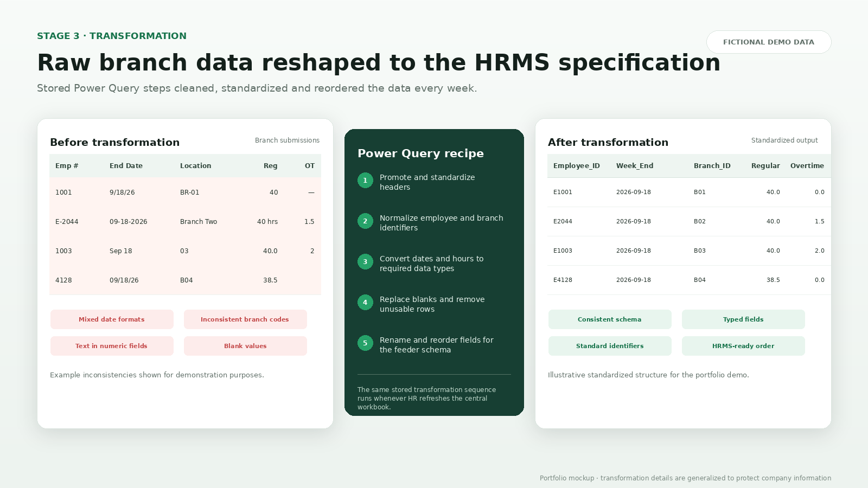
Task: Click the Regular column header
Action: point(765,166)
